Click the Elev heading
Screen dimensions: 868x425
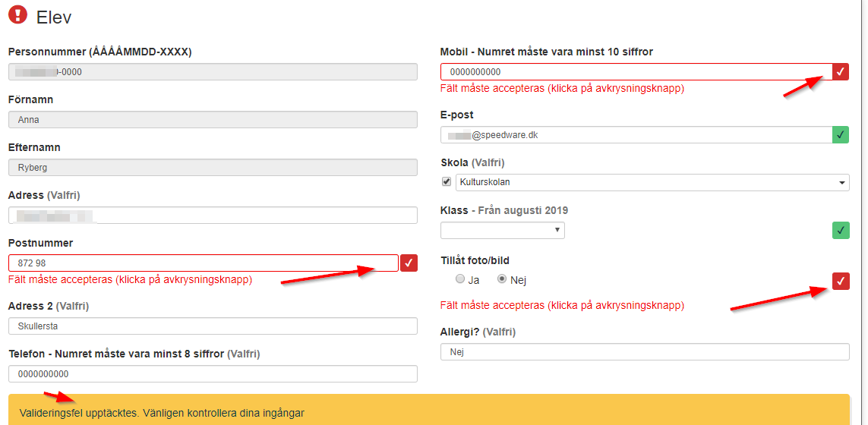54,17
